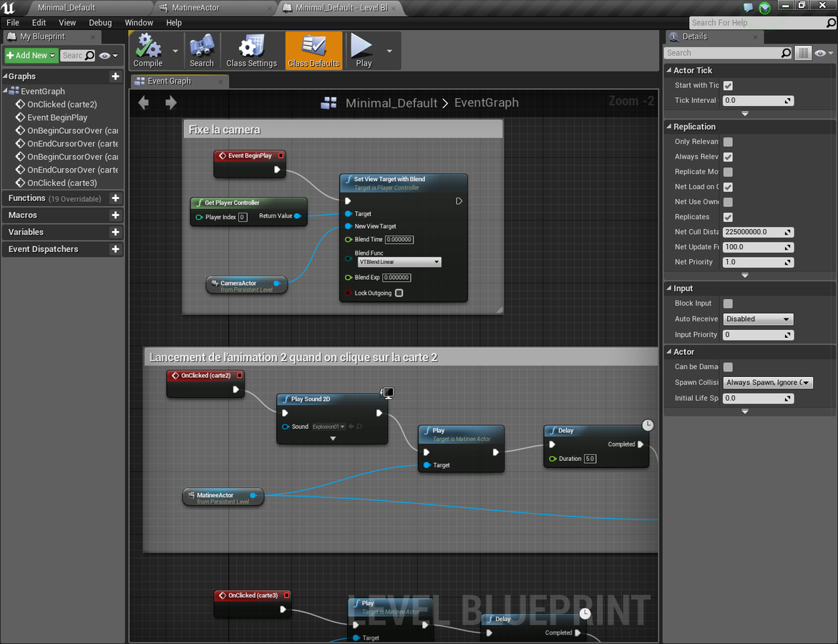Open Compile options dropdown arrow
The height and width of the screenshot is (644, 838).
coord(175,51)
